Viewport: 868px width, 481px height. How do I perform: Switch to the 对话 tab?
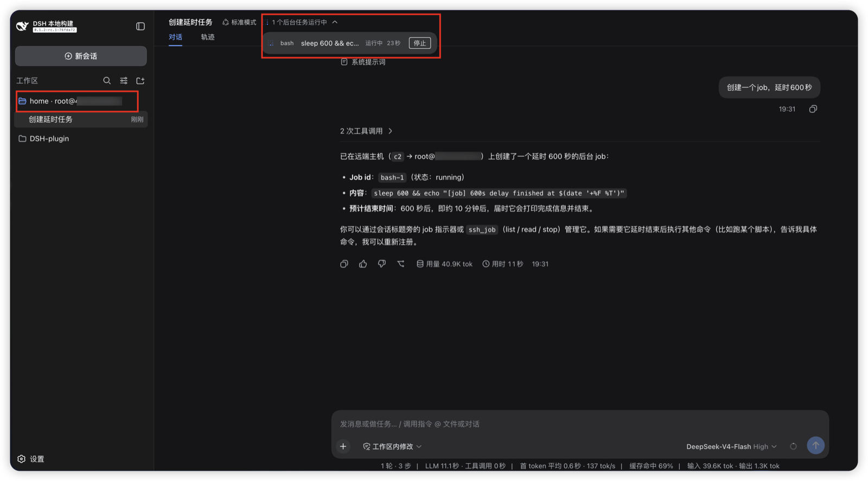pos(175,37)
